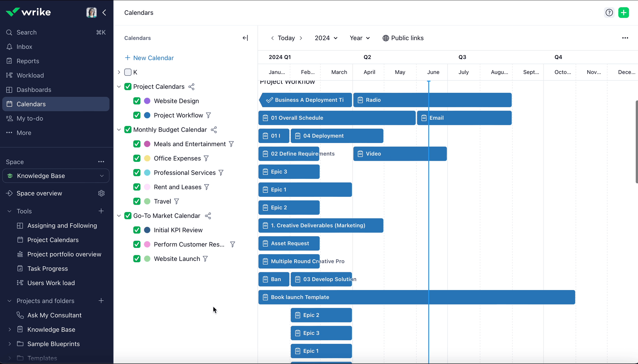
Task: Open the Public links menu
Action: [403, 38]
